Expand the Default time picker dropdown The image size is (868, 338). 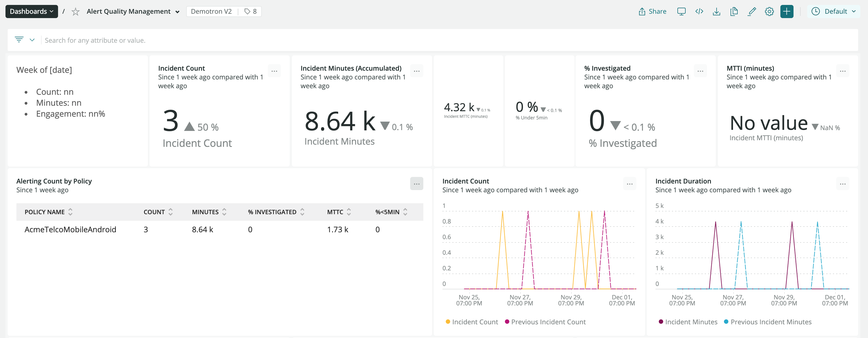[833, 12]
